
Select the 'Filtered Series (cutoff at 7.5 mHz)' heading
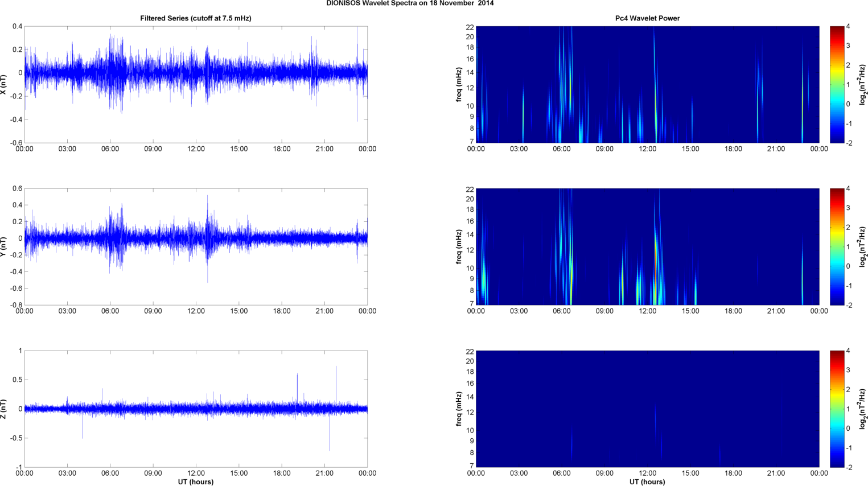(x=196, y=18)
